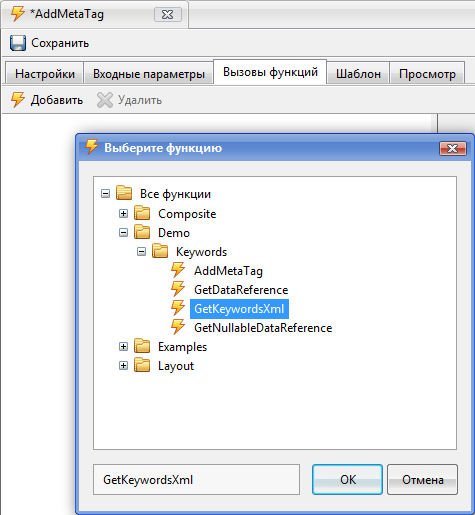Click the Добавить toolbar label
475x515 pixels.
coord(57,100)
